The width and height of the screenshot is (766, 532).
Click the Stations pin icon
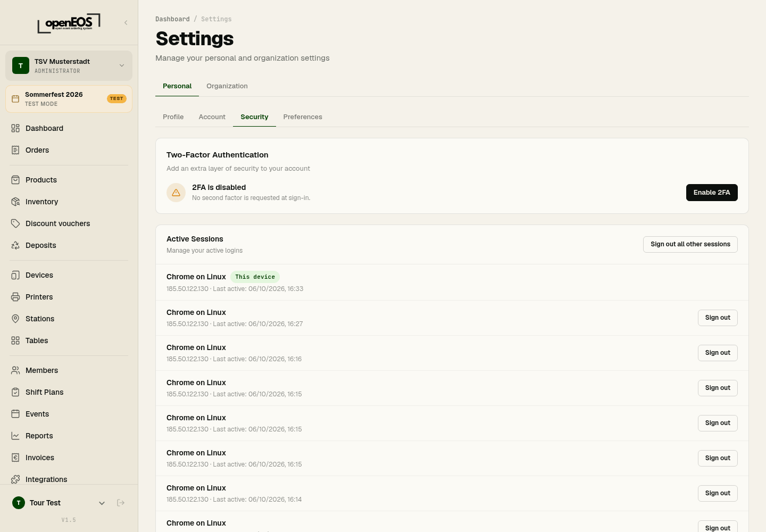point(15,319)
